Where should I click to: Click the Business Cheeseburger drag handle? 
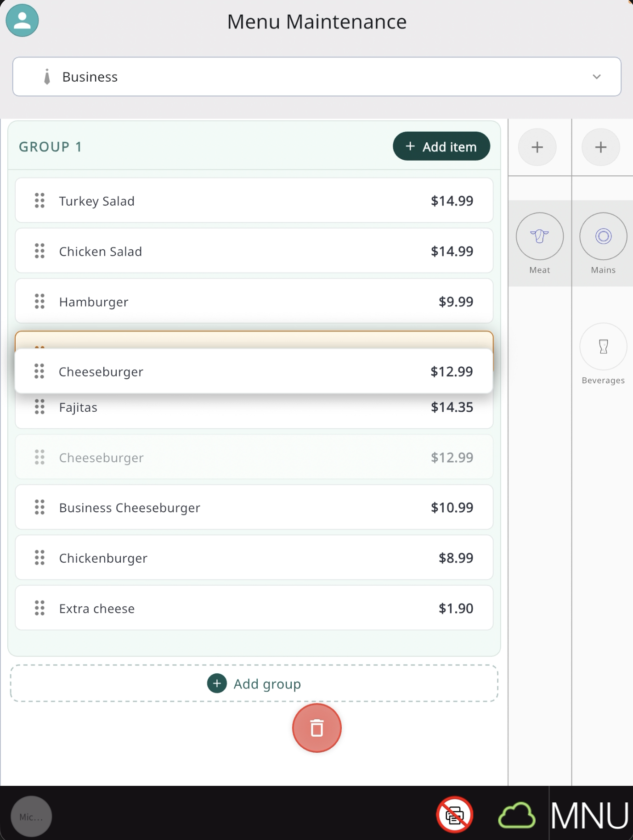(40, 507)
